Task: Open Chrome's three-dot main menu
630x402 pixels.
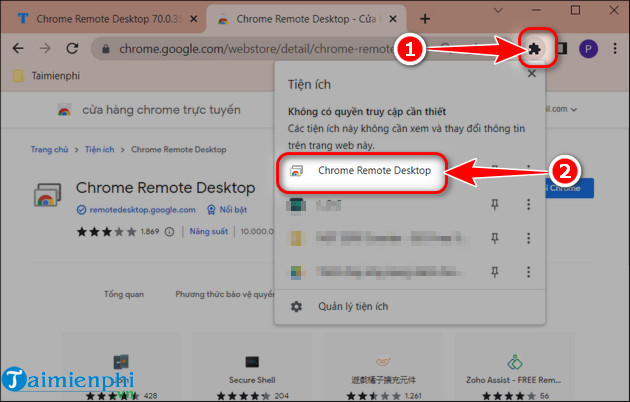Action: 615,49
